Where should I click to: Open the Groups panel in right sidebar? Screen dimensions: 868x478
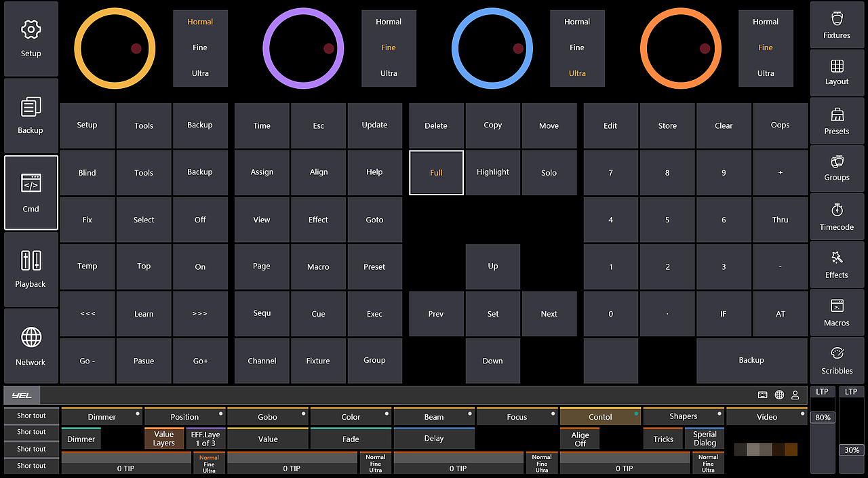[x=837, y=168]
